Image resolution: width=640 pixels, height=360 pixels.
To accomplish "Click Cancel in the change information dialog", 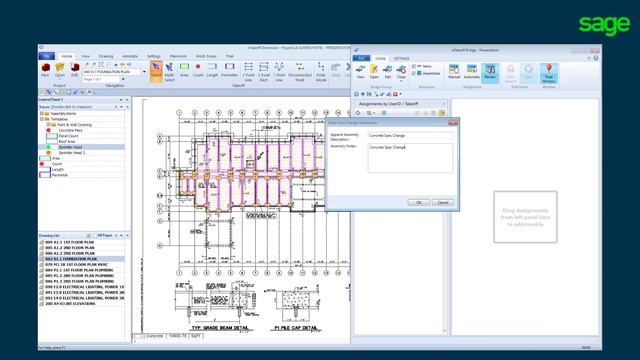I will 443,202.
